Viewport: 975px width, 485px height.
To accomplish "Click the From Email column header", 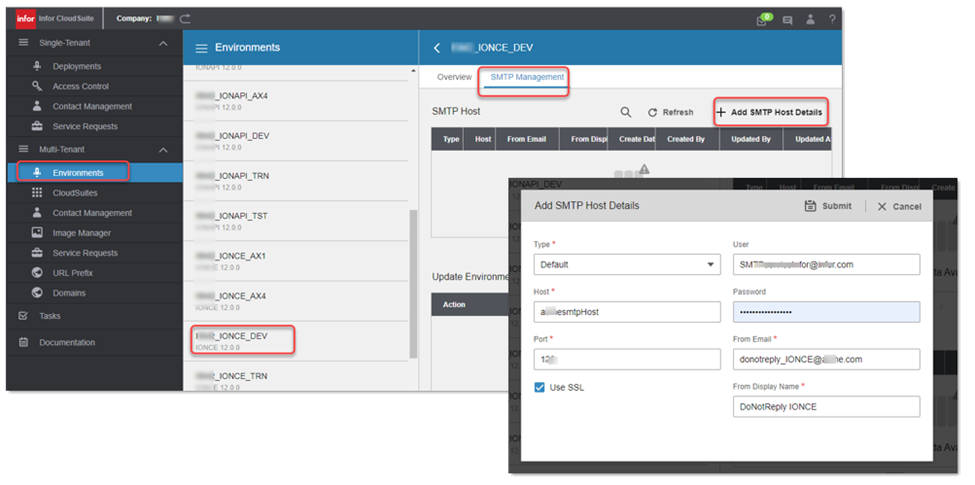I will point(527,139).
